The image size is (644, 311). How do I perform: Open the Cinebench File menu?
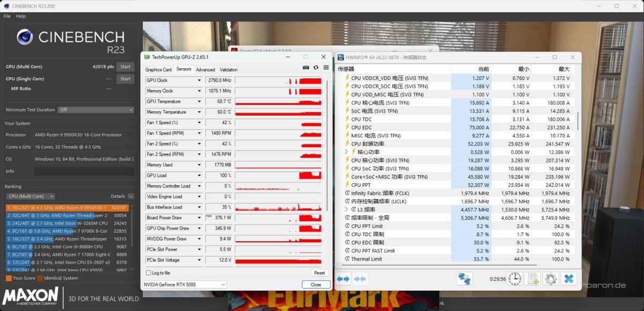(7, 16)
